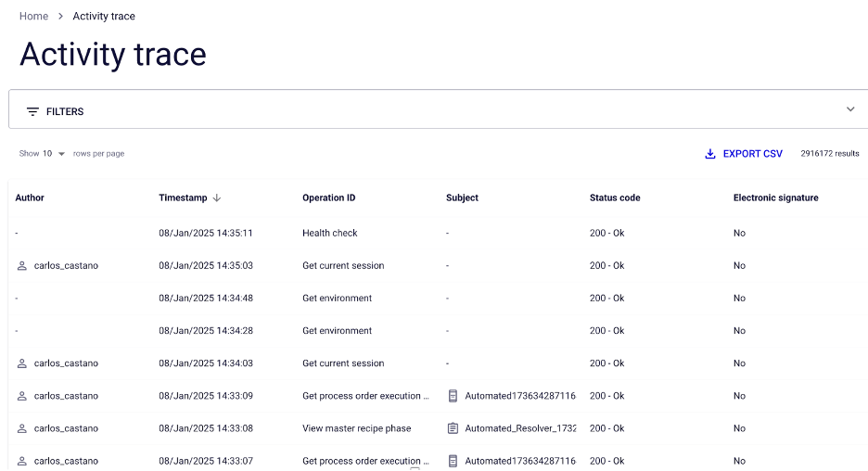Screen dimensions: 868x471
Task: Click the Activity trace breadcrumb item
Action: [104, 17]
